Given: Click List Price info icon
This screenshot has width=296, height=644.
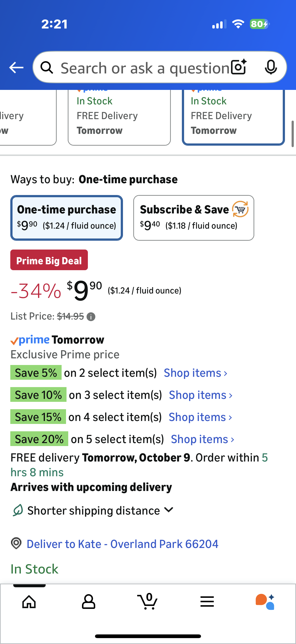Looking at the screenshot, I should [x=91, y=317].
